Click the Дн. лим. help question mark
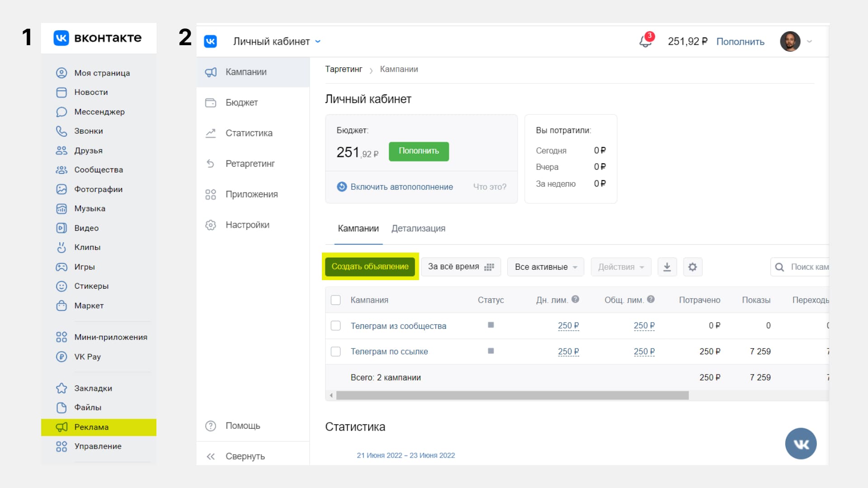Screen dimensions: 868x488 pyautogui.click(x=575, y=299)
